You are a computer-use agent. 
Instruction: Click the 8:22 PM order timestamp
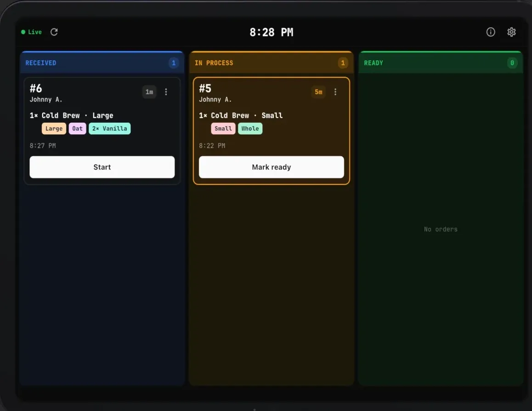coord(212,146)
